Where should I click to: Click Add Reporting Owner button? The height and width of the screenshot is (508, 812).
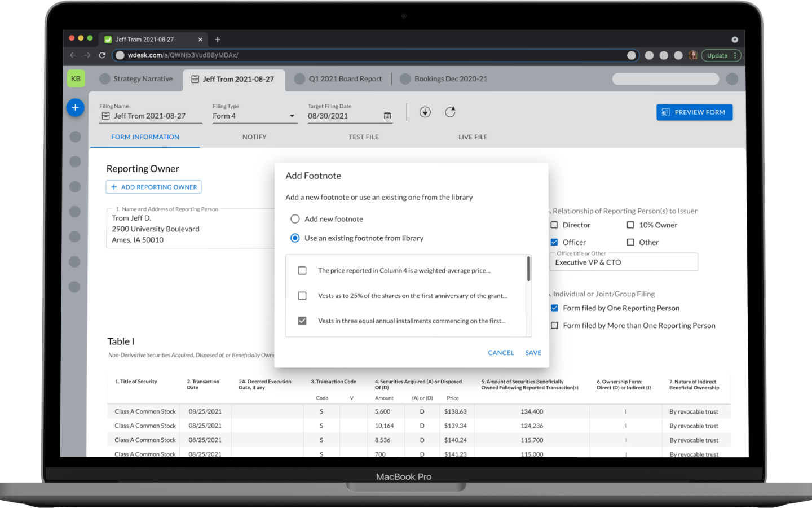[153, 187]
